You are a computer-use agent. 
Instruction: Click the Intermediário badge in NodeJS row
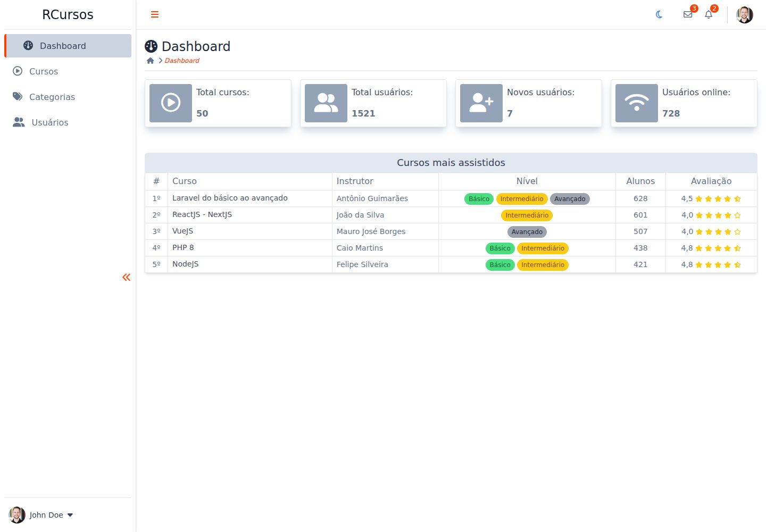click(543, 265)
